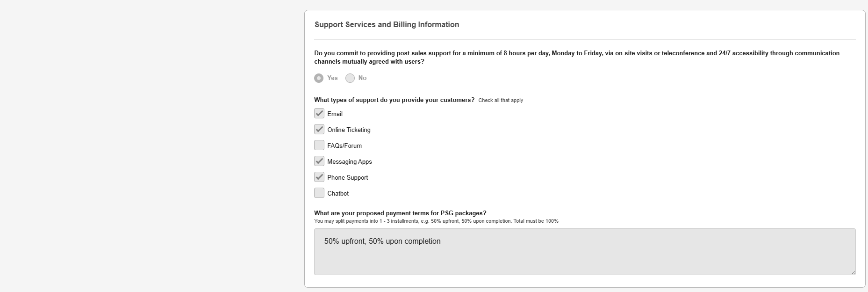
Task: Click the 'Online Ticketing' label text
Action: click(x=349, y=130)
